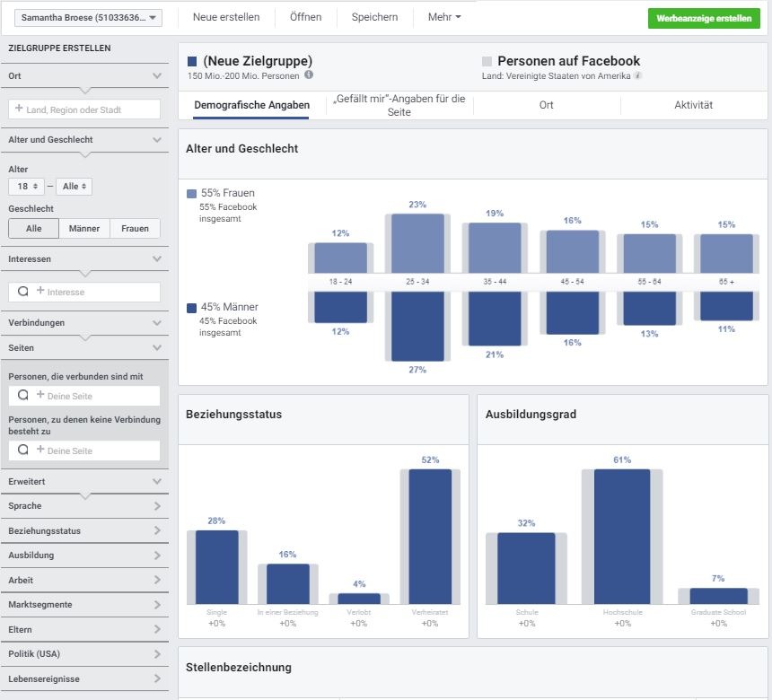The image size is (772, 700).
Task: Expand Beziehungsstatus in the sidebar
Action: (84, 530)
